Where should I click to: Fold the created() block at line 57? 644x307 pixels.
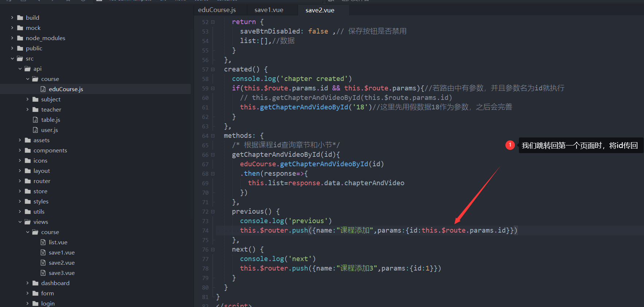[x=213, y=69]
